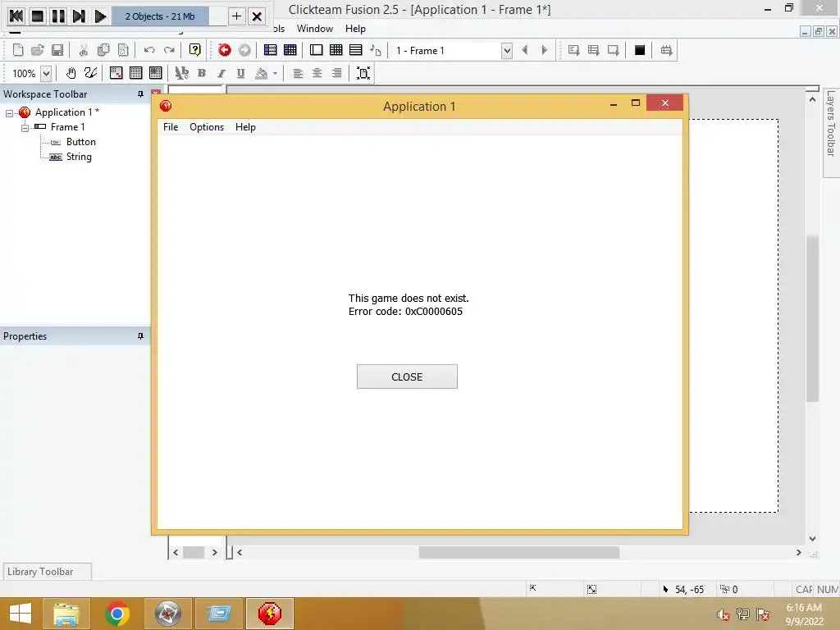840x630 pixels.
Task: Click the grey Forward arrow icon
Action: tap(244, 50)
